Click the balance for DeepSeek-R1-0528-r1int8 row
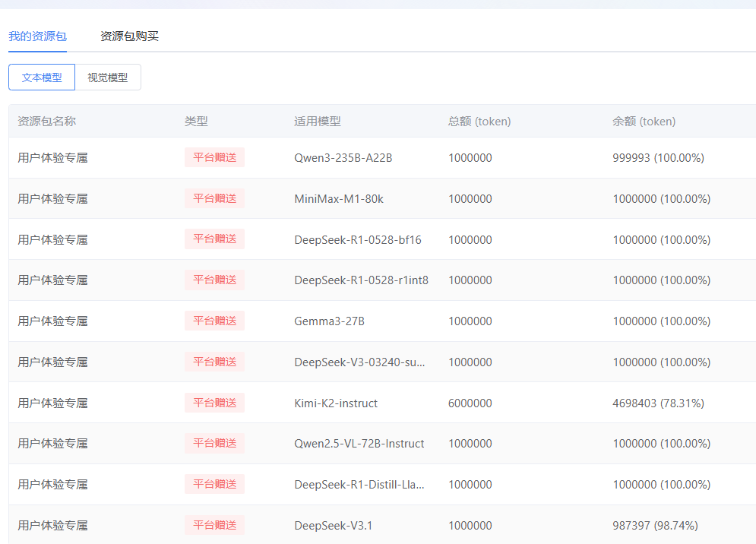The image size is (756, 544). pyautogui.click(x=662, y=280)
